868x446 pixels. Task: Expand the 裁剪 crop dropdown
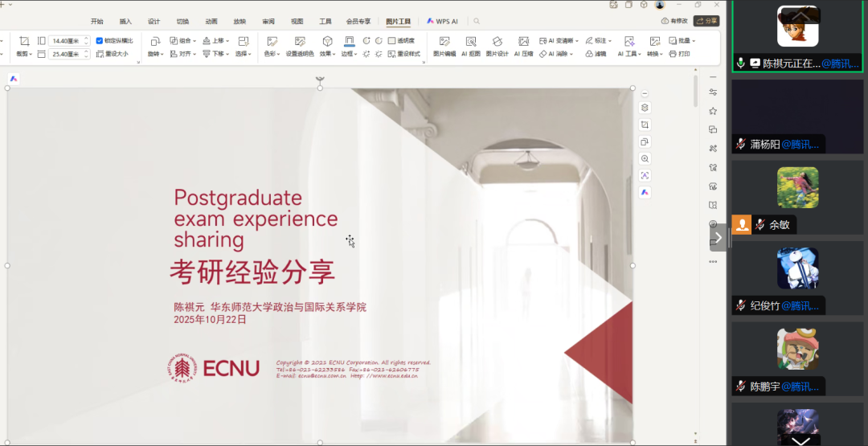(x=24, y=55)
